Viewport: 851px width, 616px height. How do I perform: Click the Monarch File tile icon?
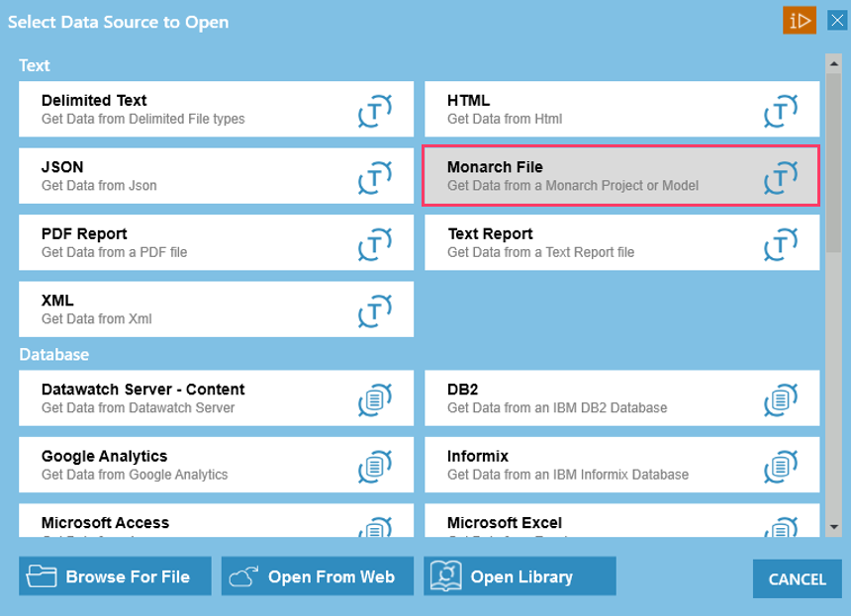click(781, 177)
